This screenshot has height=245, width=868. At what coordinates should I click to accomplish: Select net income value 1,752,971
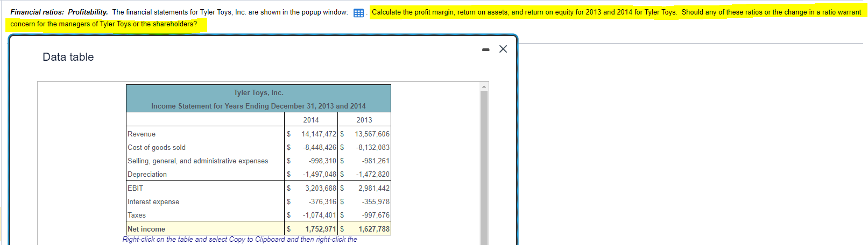point(321,229)
